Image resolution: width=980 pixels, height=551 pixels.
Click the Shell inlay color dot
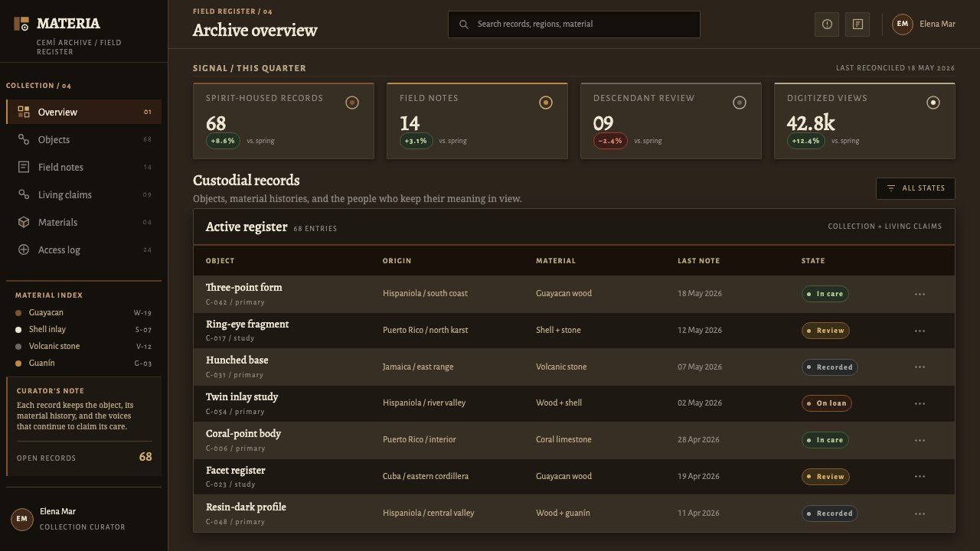pos(18,330)
